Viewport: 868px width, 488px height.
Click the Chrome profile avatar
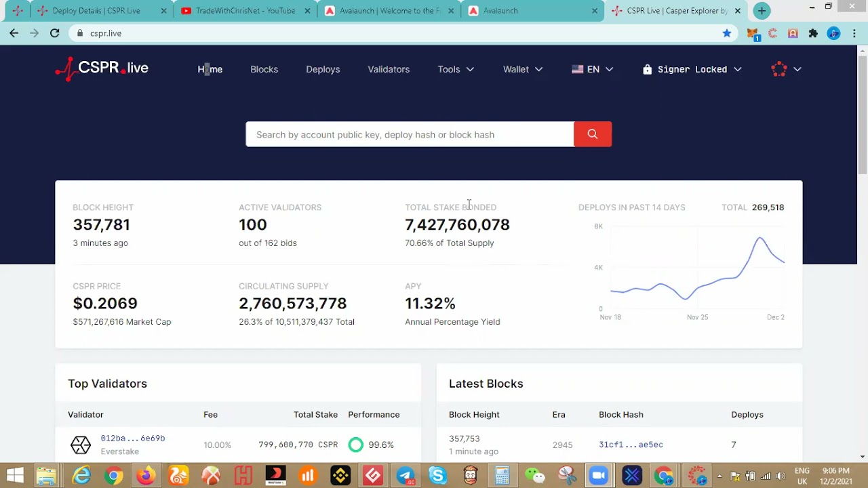(x=833, y=33)
